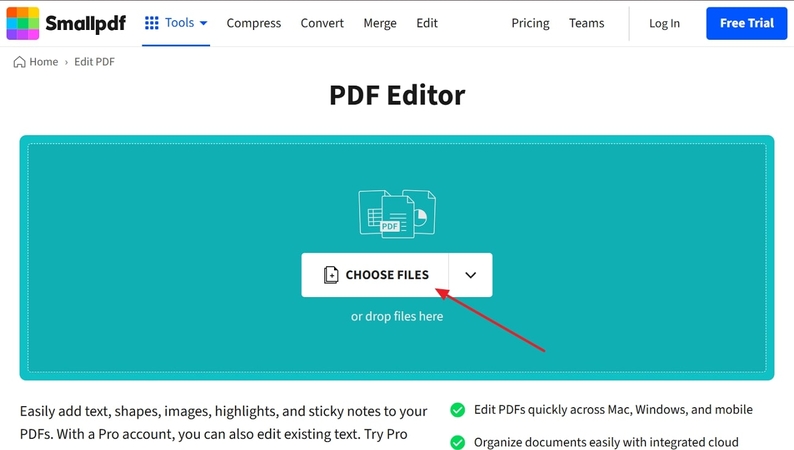Click the Smallpdf wordmark text

[86, 23]
